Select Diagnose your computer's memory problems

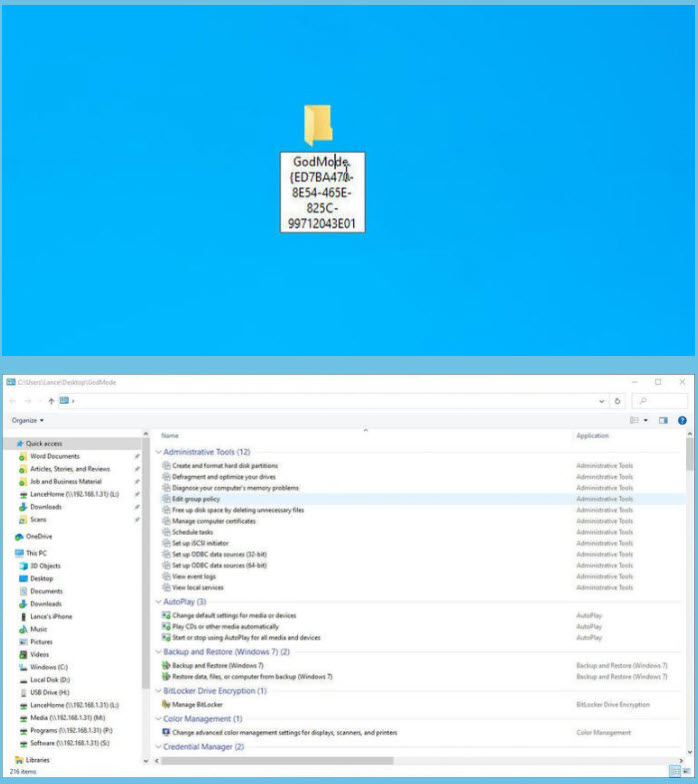[x=235, y=488]
